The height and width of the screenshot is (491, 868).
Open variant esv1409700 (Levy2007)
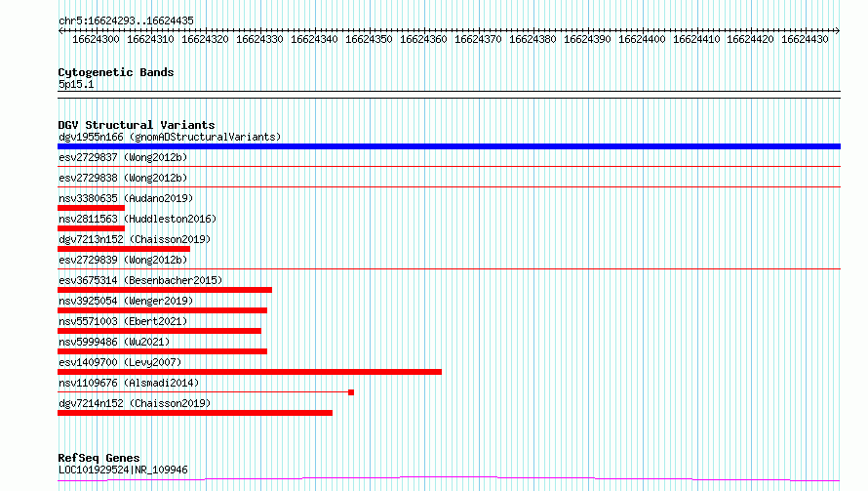(120, 362)
